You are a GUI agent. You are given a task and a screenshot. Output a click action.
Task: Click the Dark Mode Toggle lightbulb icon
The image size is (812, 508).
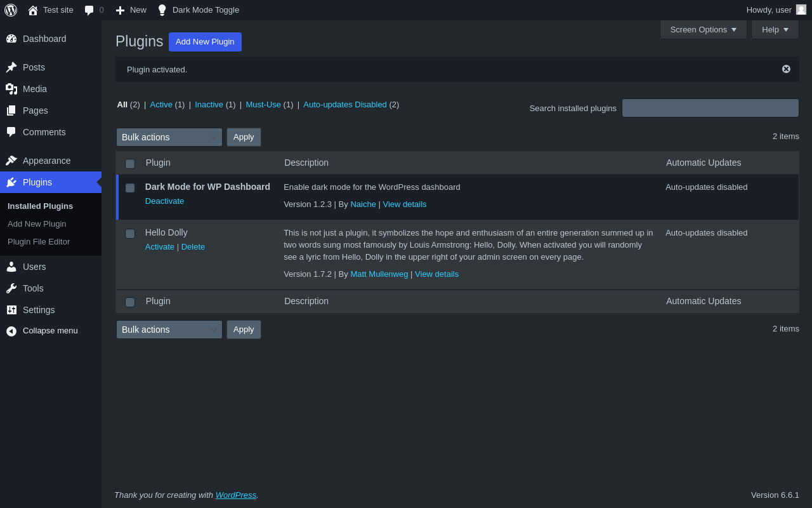tap(162, 10)
